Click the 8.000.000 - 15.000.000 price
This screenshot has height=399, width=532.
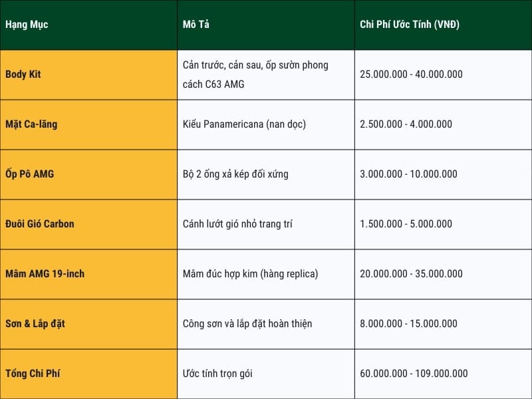[x=408, y=324]
